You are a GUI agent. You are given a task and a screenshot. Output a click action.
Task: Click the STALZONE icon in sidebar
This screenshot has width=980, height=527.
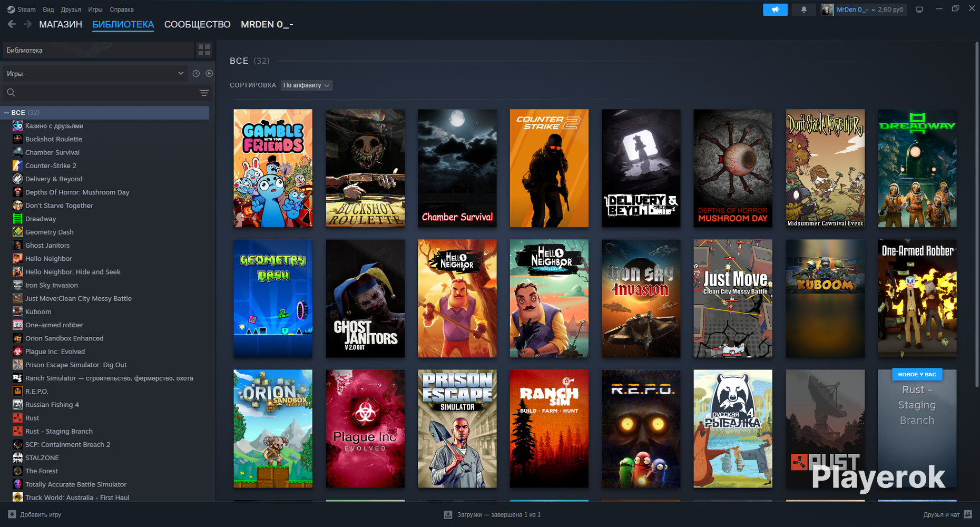[17, 457]
